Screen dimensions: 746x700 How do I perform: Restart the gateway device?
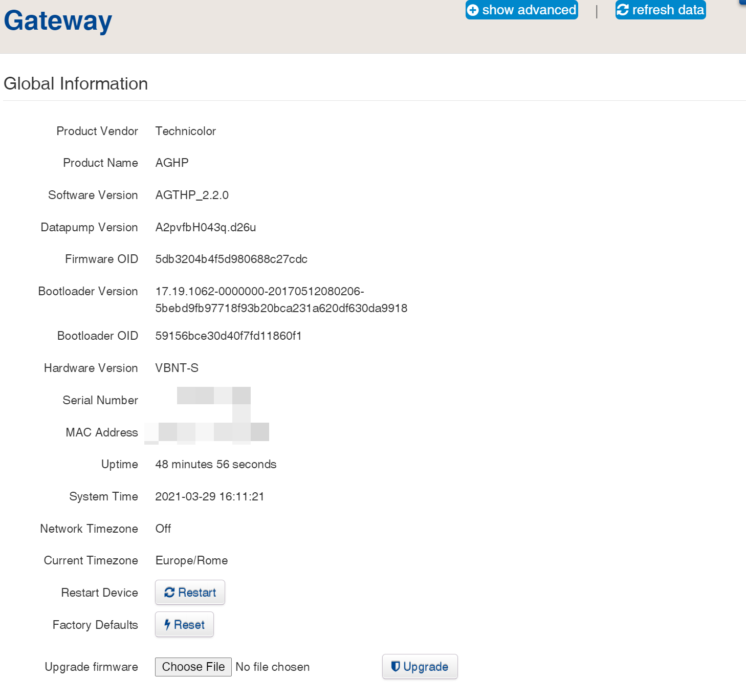coord(190,593)
